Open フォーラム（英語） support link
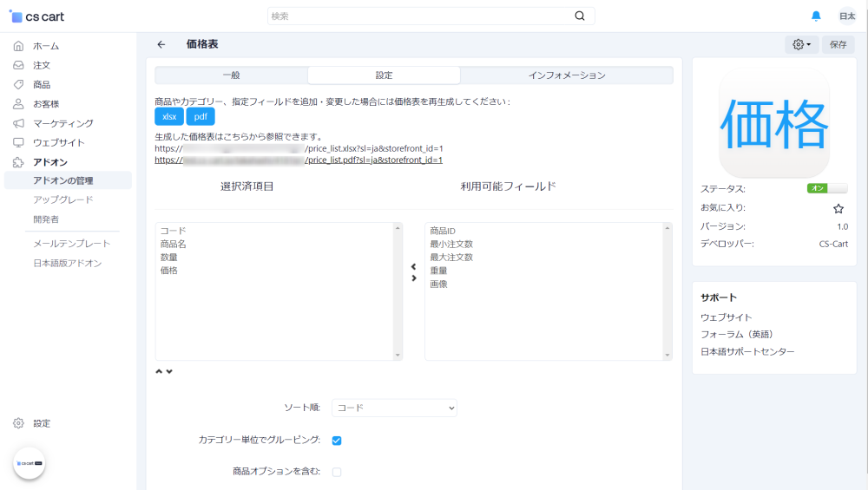Viewport: 868px width, 490px height. (737, 335)
